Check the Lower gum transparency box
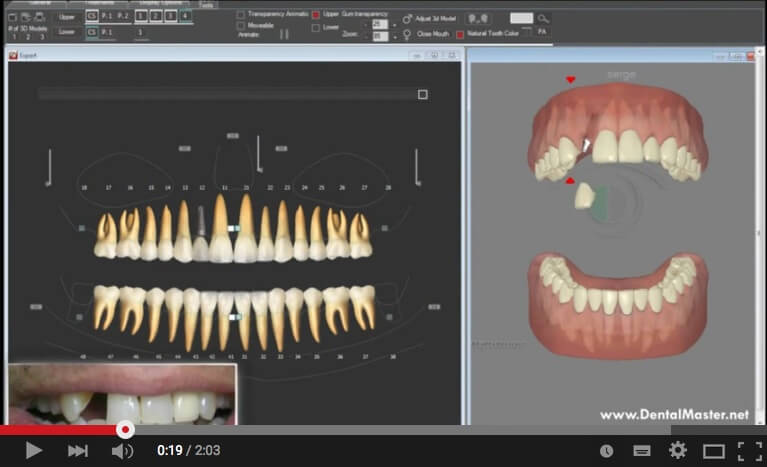 tap(316, 27)
